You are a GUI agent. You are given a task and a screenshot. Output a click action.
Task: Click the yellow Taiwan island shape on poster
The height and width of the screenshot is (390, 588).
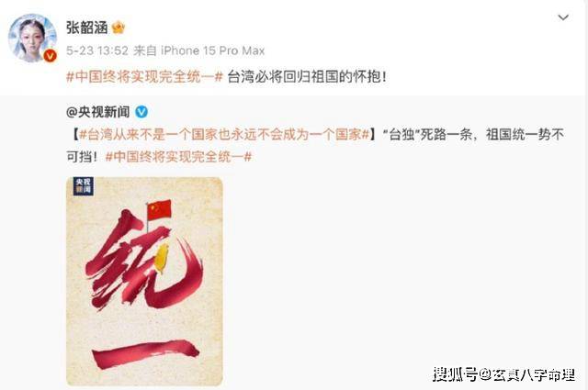pyautogui.click(x=162, y=258)
